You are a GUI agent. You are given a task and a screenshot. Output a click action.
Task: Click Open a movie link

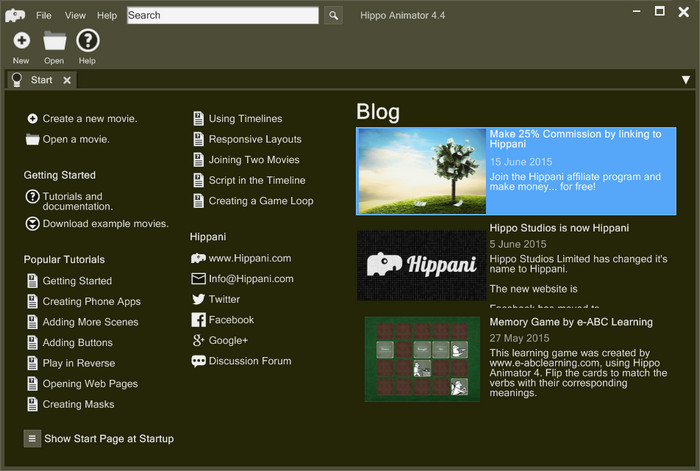[x=76, y=139]
